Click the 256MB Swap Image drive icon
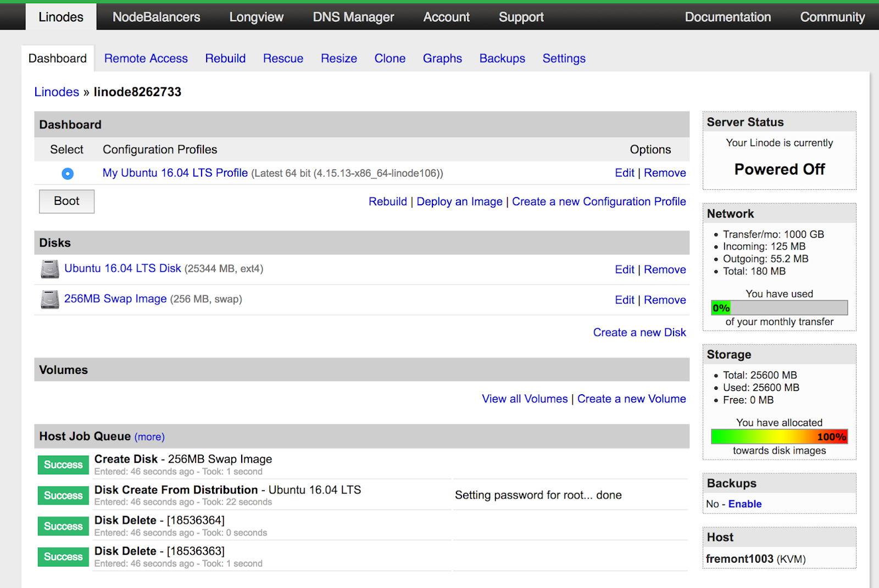Viewport: 879px width, 588px height. pos(50,299)
